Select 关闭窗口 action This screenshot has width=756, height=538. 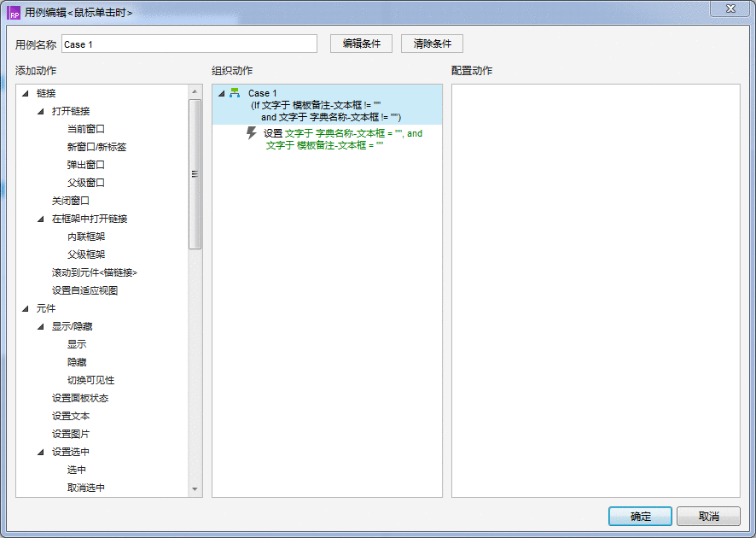(x=70, y=201)
